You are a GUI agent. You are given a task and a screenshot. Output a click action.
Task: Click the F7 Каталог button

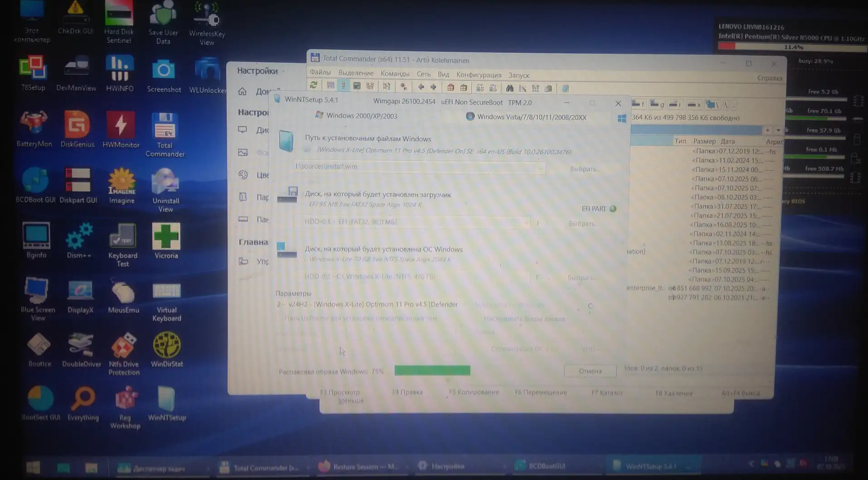coord(607,393)
